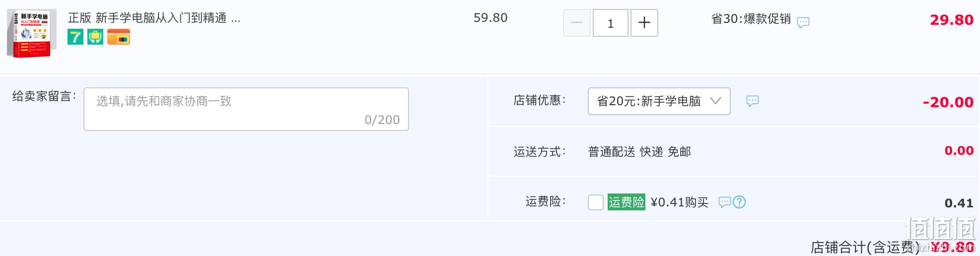
Task: Click the 省30:爆款促销 promotion text
Action: pos(751,19)
